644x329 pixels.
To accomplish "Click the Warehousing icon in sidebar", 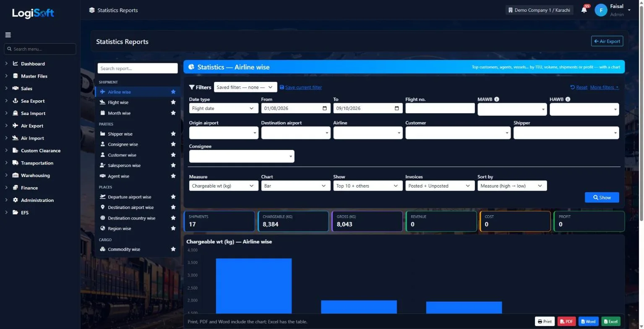I will (16, 175).
